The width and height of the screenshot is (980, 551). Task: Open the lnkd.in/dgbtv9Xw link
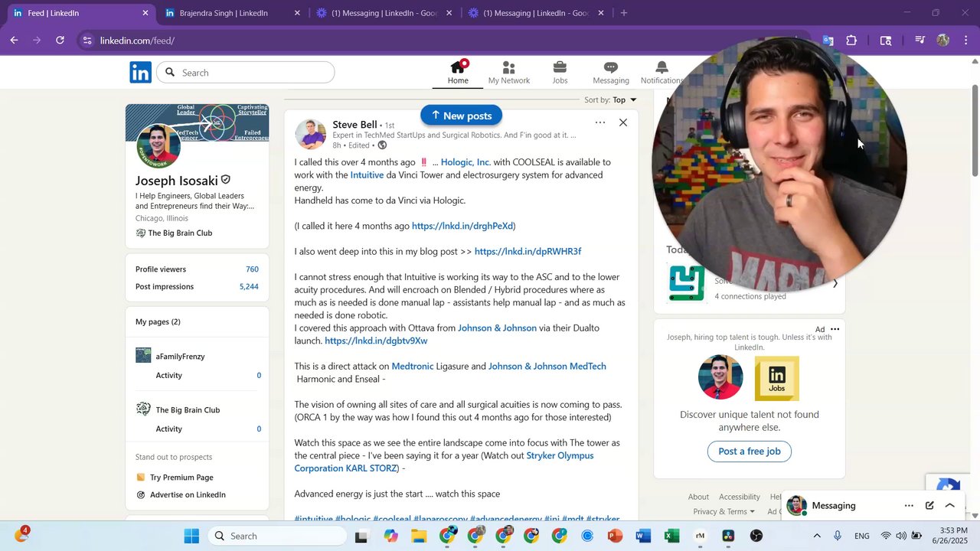point(376,341)
